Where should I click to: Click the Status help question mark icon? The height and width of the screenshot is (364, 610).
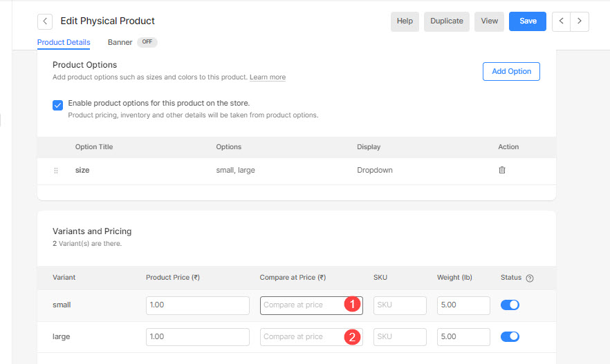[530, 278]
